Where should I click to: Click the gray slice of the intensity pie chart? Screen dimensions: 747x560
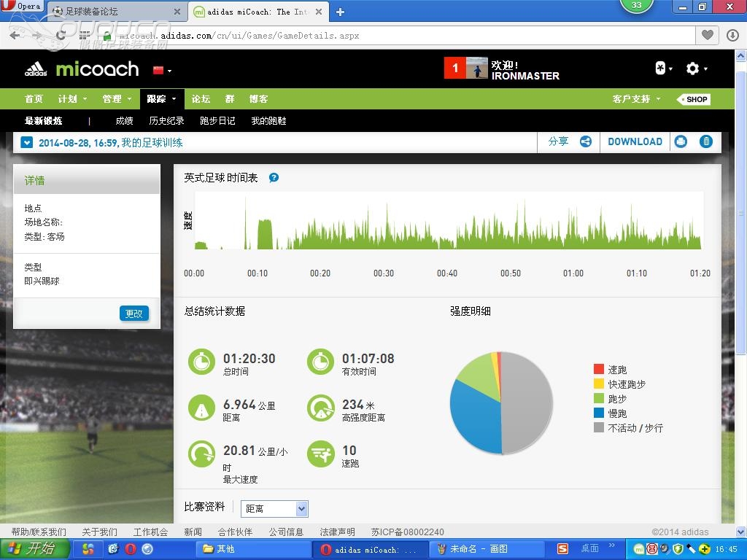click(x=525, y=405)
